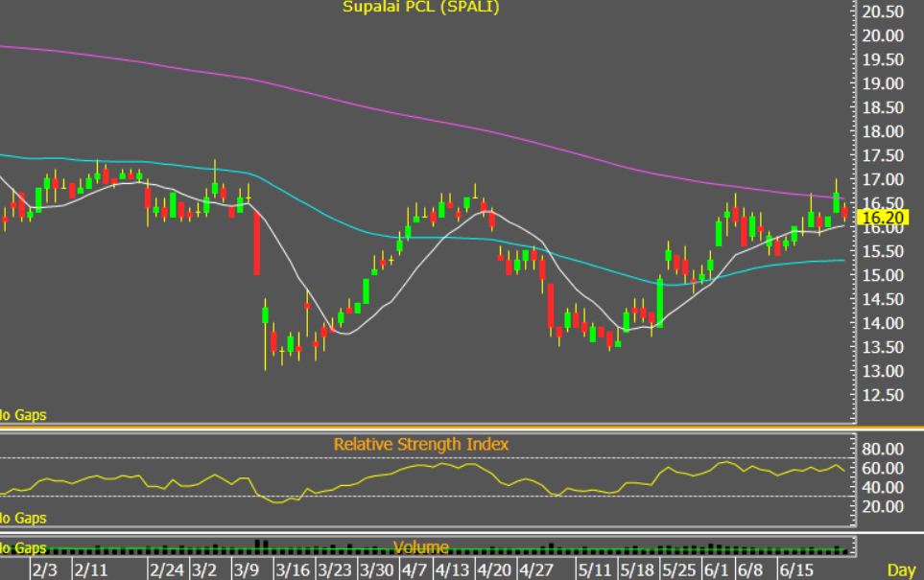Click the 12.50 price axis label
This screenshot has height=580, width=924.
[x=883, y=395]
